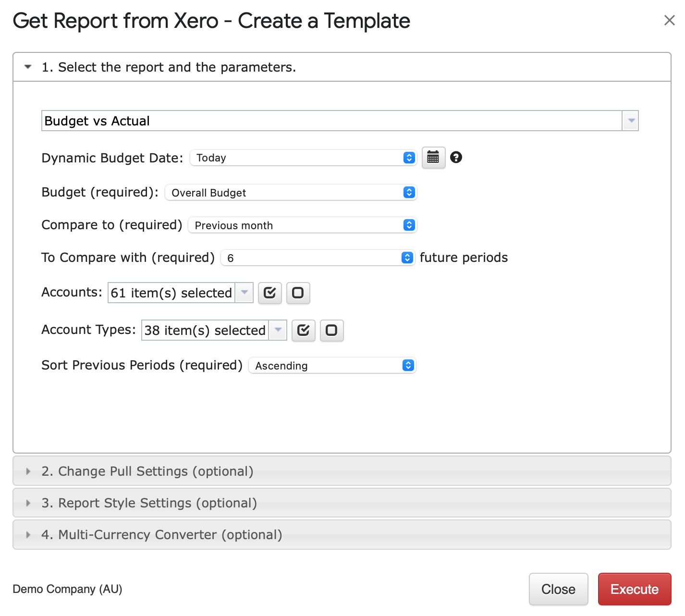Open the Account Types 38 items dropdown
This screenshot has height=616, width=685.
(214, 330)
